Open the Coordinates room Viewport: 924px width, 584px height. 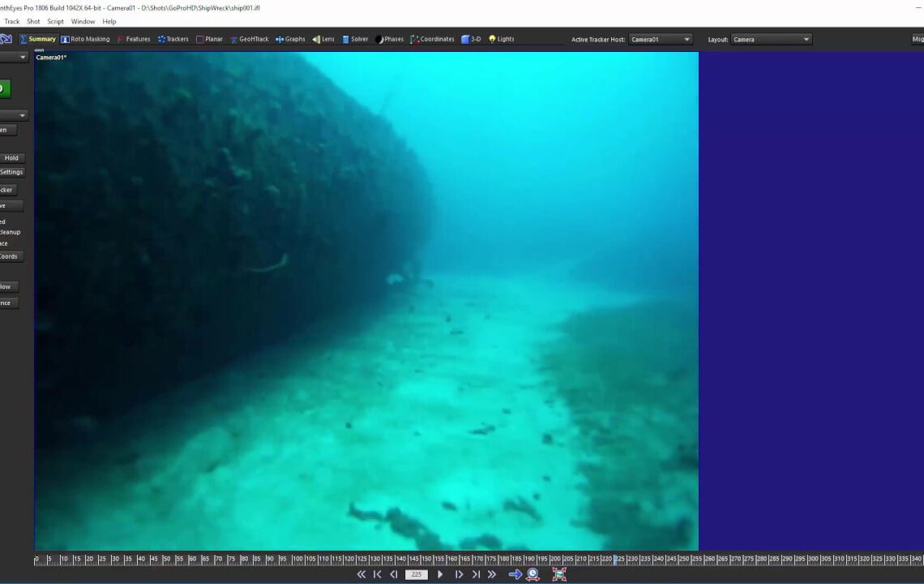(x=432, y=39)
